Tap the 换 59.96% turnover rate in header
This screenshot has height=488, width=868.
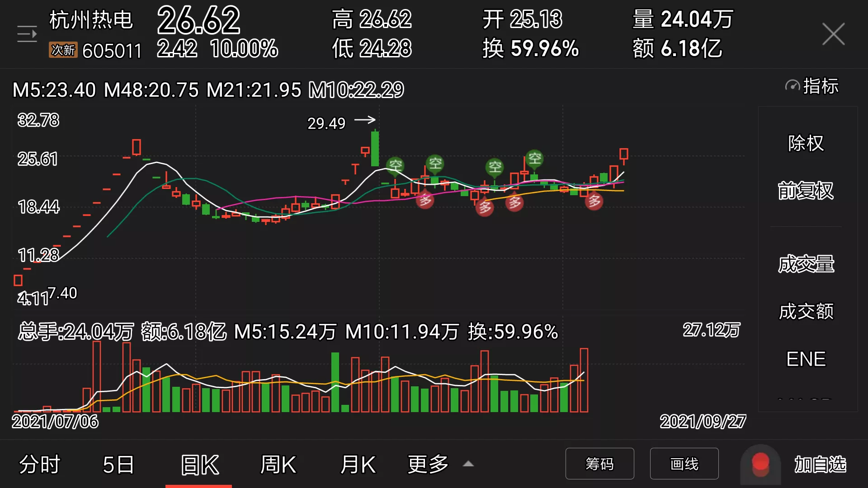pyautogui.click(x=531, y=48)
